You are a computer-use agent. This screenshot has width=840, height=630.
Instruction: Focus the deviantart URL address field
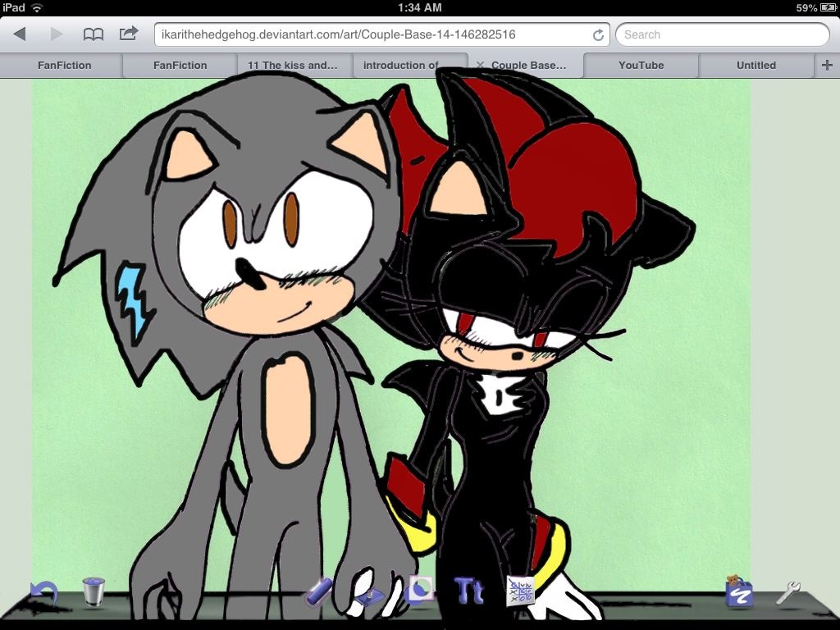382,34
